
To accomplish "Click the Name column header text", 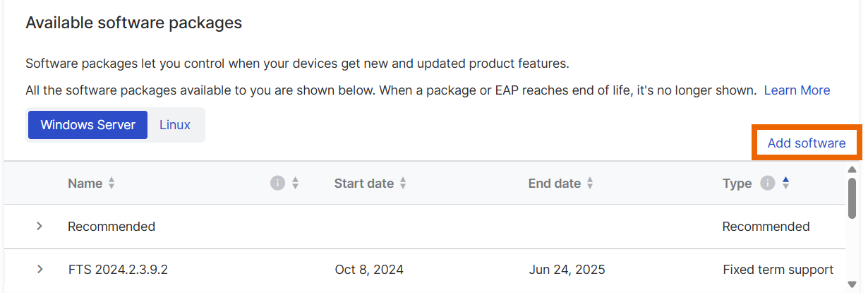I will coord(85,184).
